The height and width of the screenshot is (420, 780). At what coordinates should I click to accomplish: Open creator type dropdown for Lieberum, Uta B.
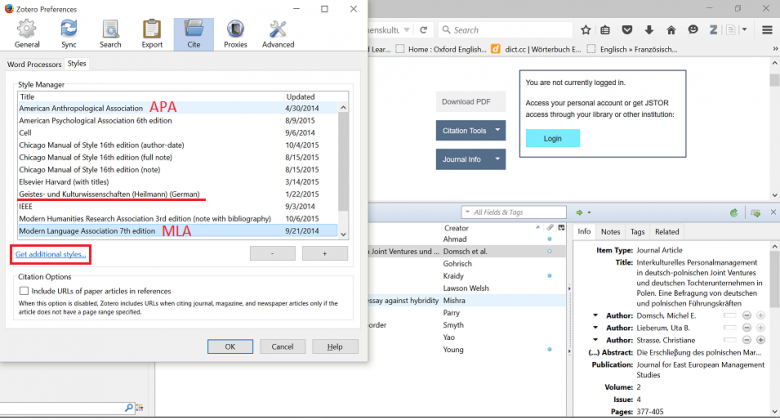[x=595, y=328]
